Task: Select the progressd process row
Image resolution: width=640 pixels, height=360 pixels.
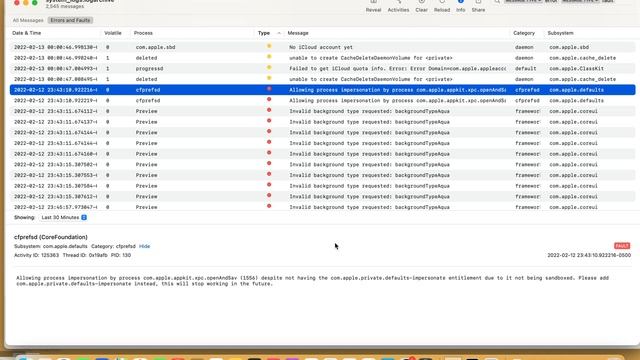Action: coord(322,69)
